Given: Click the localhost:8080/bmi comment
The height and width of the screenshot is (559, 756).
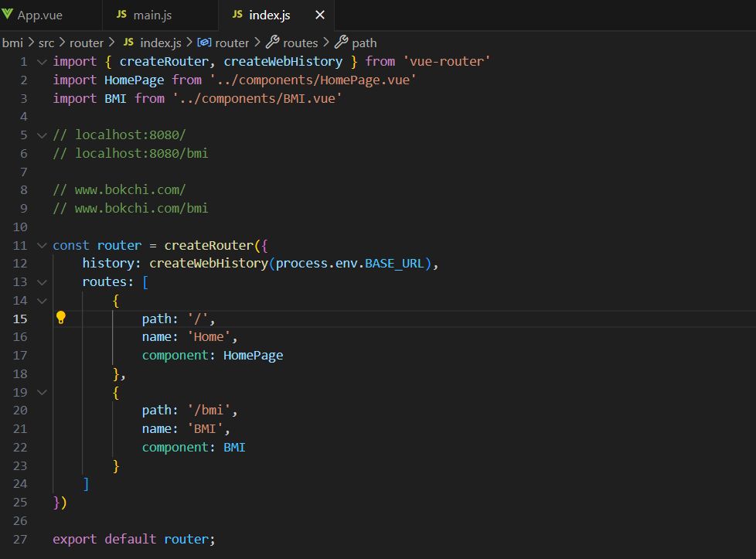Looking at the screenshot, I should coord(131,153).
